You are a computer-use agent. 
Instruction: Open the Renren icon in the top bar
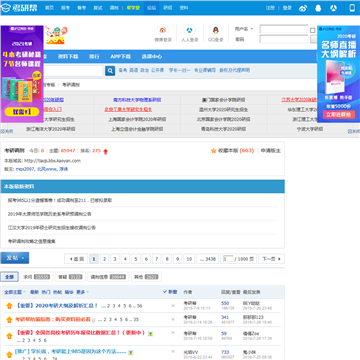click(334, 8)
